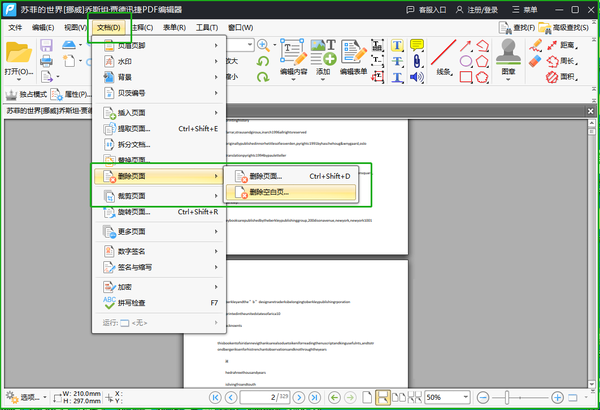The image size is (600, 410).
Task: Click Properties (属性(P)...) button
Action: coord(70,94)
